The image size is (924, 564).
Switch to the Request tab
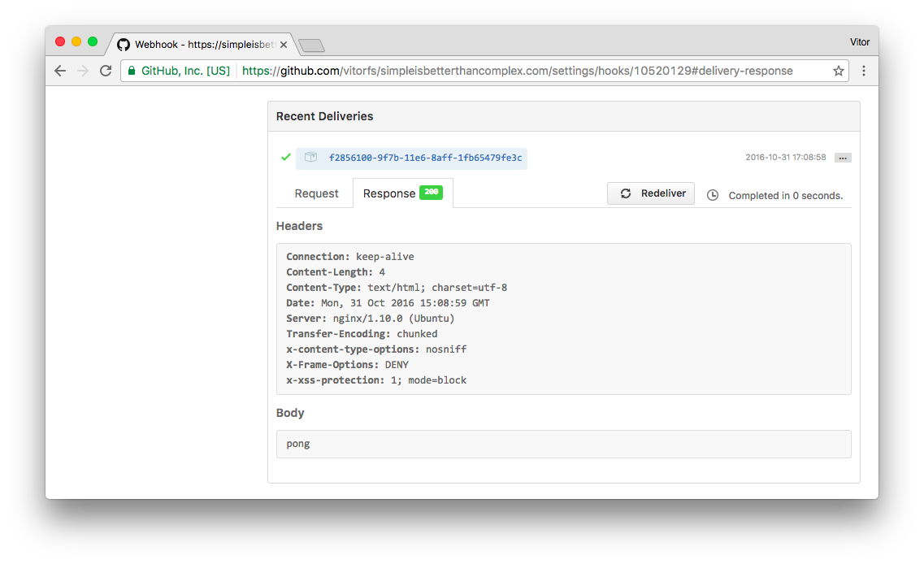(316, 193)
